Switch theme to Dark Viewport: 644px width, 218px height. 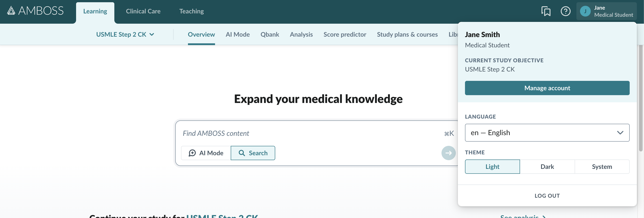click(547, 167)
